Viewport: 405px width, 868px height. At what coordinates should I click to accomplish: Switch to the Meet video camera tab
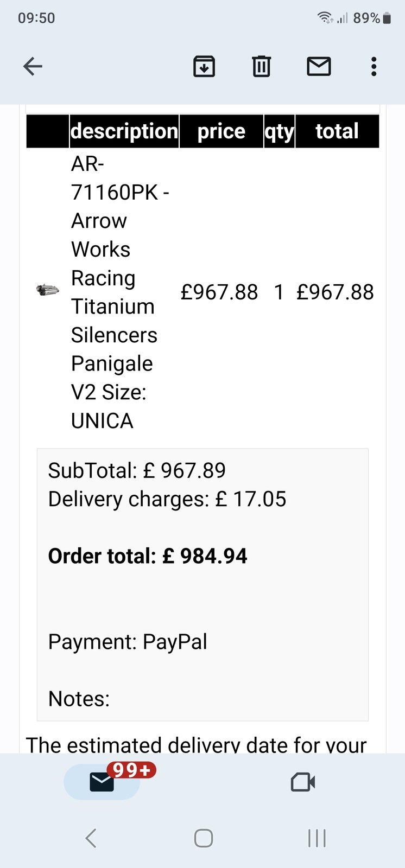[x=303, y=782]
